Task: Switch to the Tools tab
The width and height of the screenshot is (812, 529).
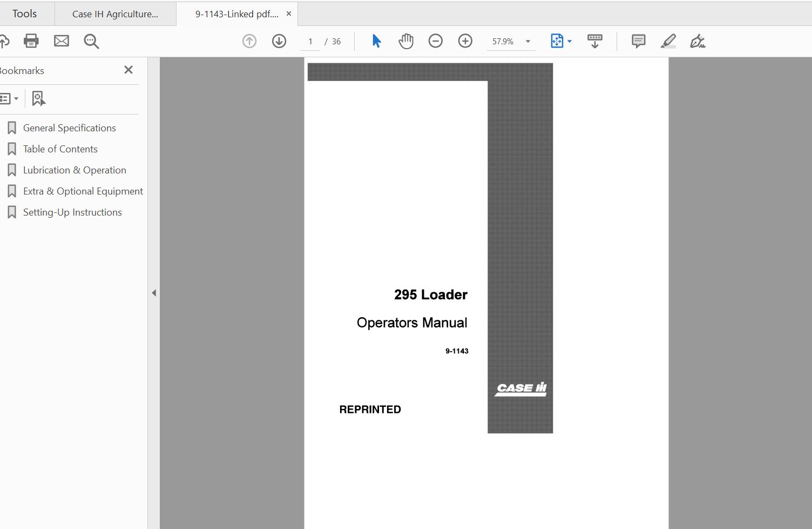Action: (x=25, y=14)
